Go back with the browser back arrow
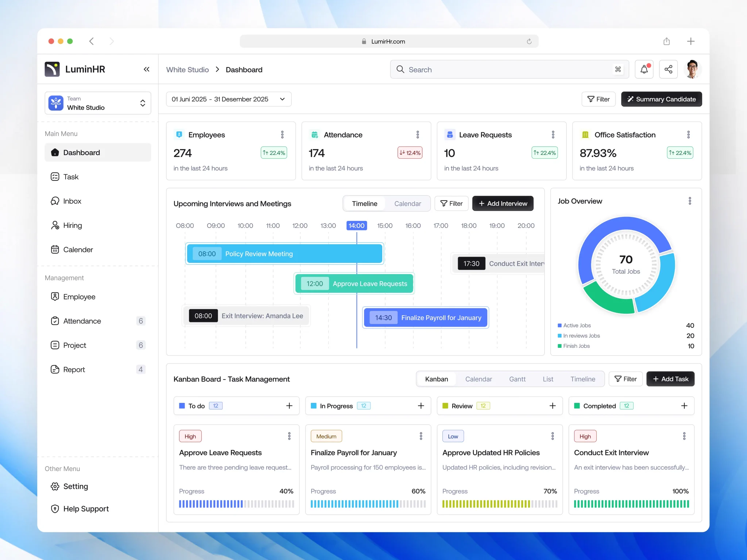The width and height of the screenshot is (747, 560). click(92, 41)
